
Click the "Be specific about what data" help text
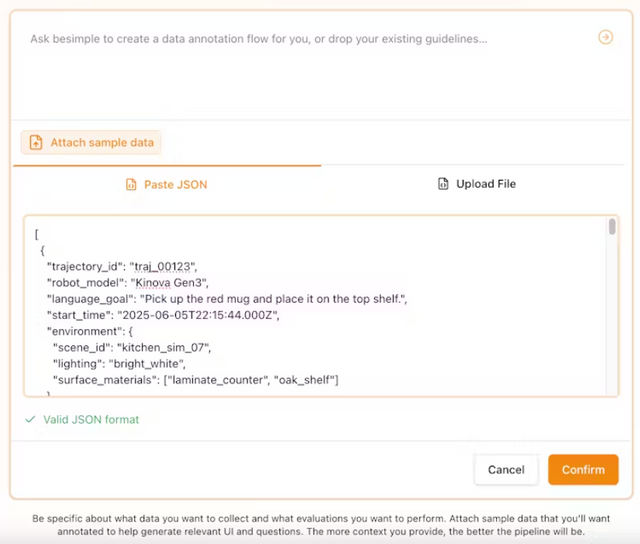[321, 525]
